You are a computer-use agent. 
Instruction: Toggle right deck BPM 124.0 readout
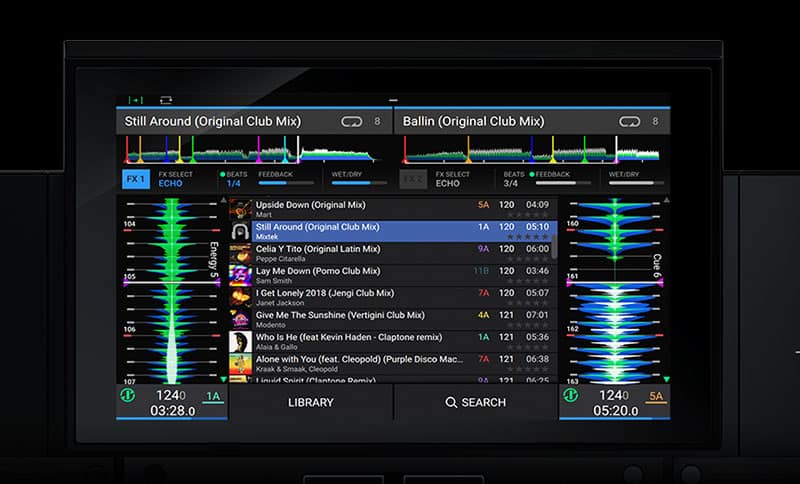click(614, 395)
